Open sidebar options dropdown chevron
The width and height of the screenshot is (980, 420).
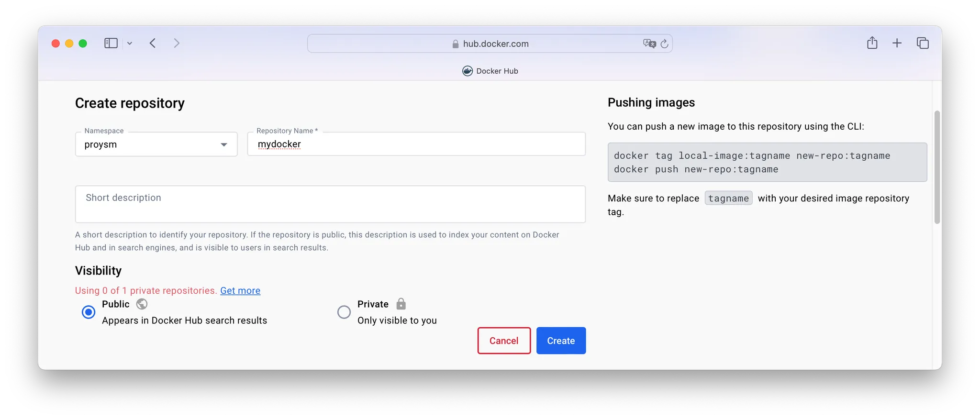(129, 44)
